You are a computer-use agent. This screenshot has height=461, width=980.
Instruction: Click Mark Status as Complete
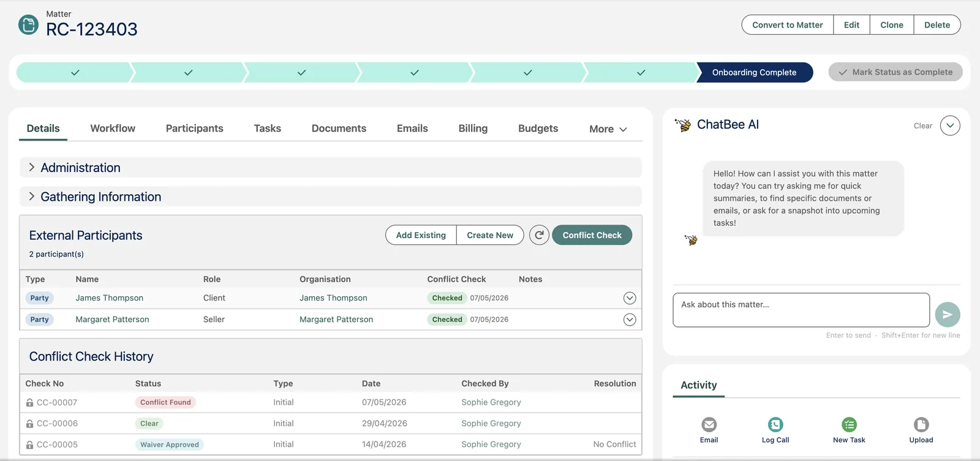point(895,72)
